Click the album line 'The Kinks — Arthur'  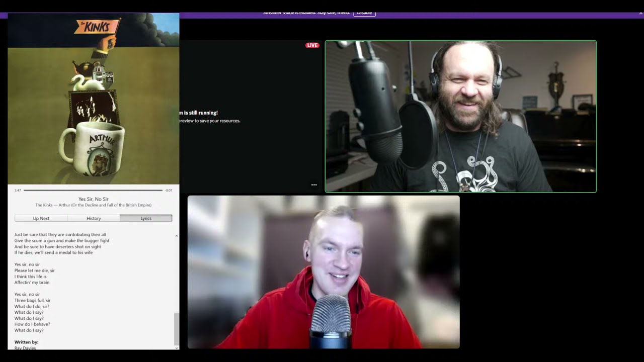pos(94,205)
